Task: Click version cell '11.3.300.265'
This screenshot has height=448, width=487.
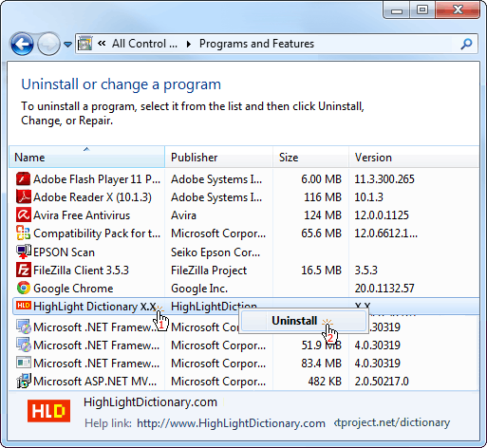Action: (x=384, y=179)
